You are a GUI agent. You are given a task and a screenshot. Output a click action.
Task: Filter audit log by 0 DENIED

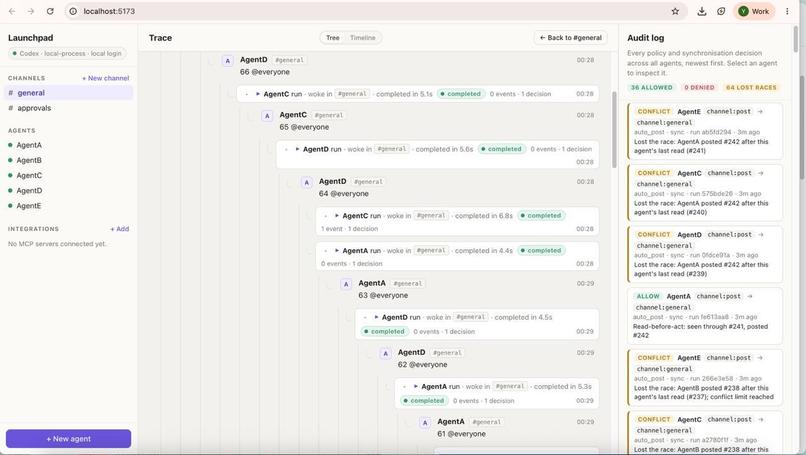click(x=699, y=87)
